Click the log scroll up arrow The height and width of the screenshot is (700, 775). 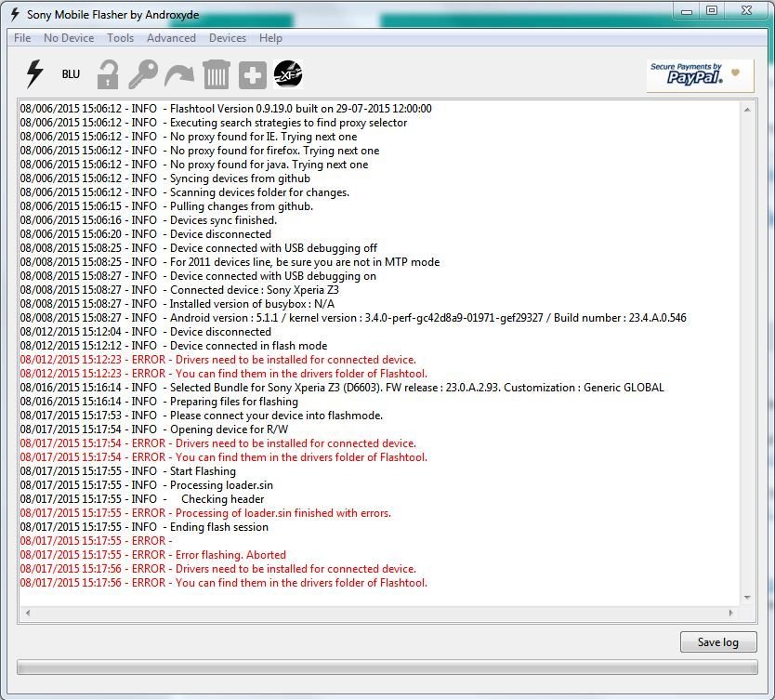747,110
